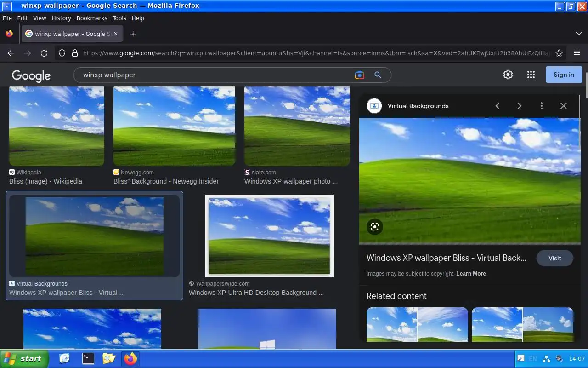This screenshot has height=368, width=588.
Task: Select Virtual Backgrounds Bliss thumbnail
Action: pyautogui.click(x=94, y=236)
